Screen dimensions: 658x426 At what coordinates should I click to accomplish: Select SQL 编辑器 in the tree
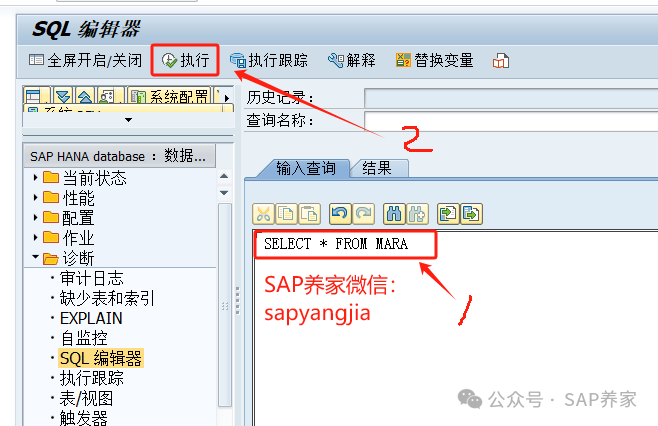pos(101,358)
